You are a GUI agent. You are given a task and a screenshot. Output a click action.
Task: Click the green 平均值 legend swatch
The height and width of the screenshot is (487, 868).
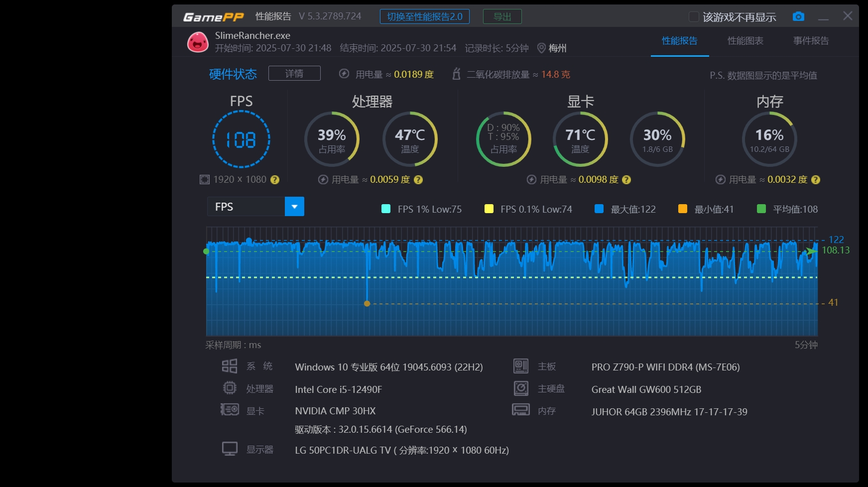pos(761,209)
